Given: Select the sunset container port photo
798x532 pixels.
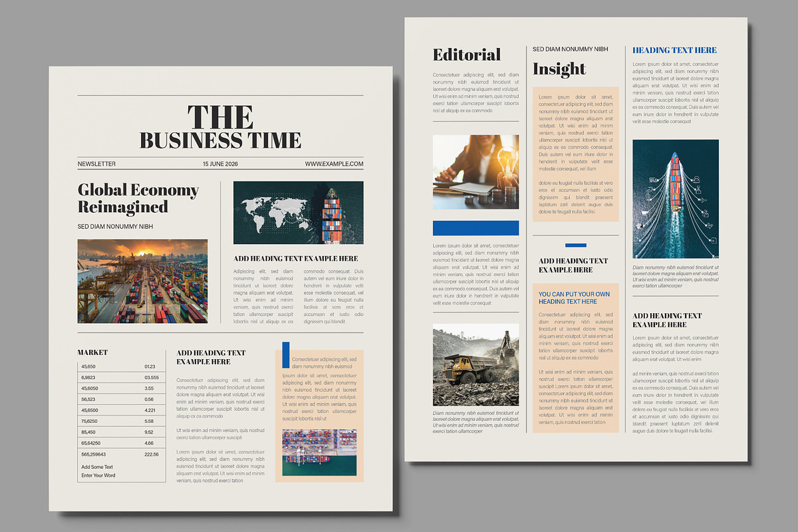Looking at the screenshot, I should coord(142,281).
